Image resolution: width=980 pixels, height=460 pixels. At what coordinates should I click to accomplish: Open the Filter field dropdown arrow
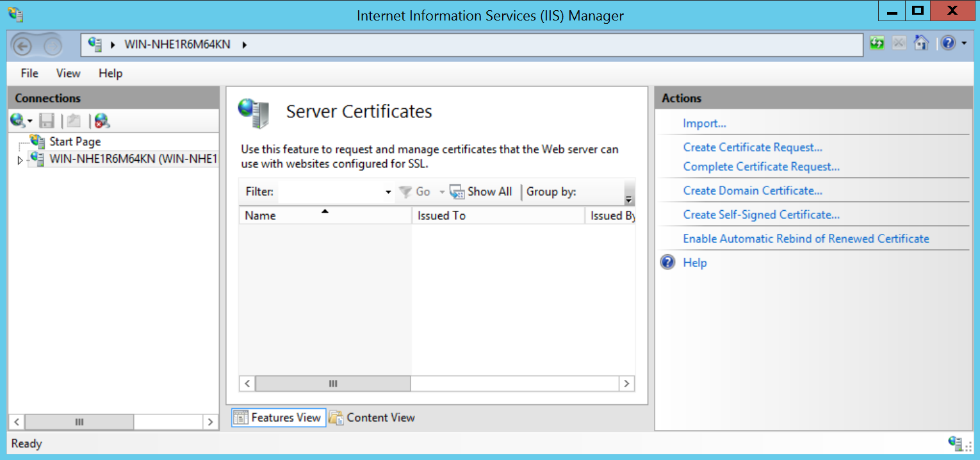[388, 192]
